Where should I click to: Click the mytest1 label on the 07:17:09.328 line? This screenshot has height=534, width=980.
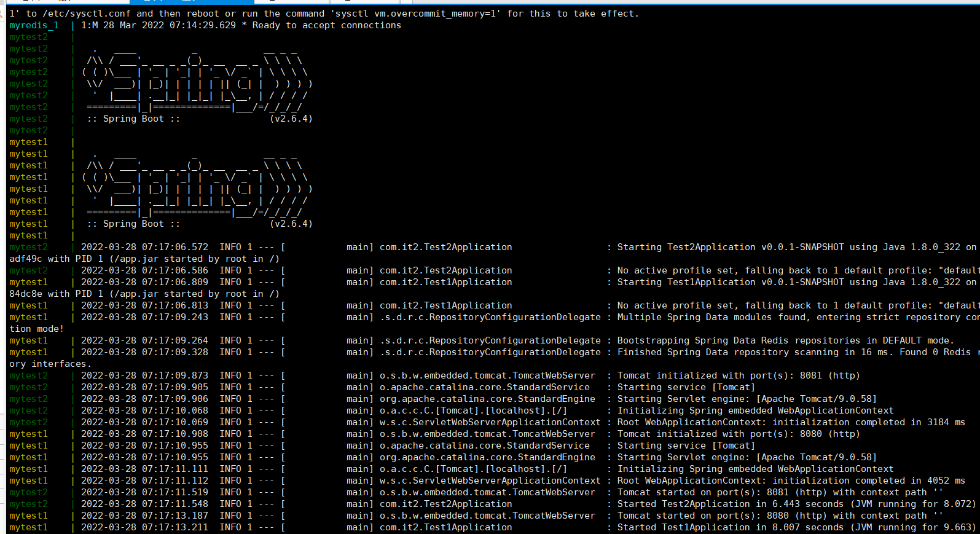pos(28,352)
